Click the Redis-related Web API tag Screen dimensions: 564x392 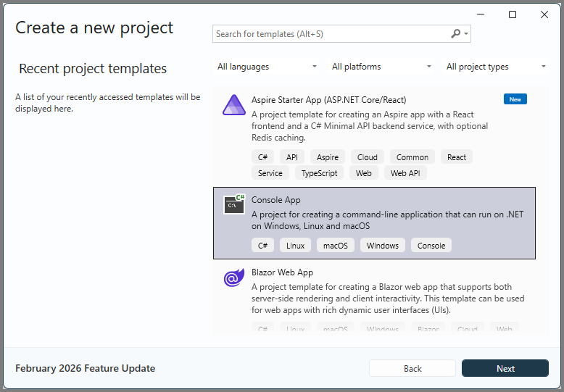(x=405, y=173)
